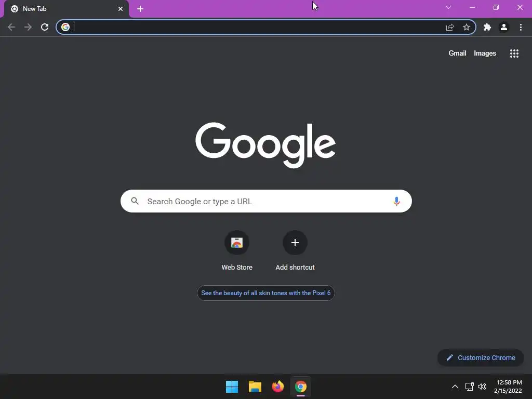Open the volume tray icon

[482, 387]
